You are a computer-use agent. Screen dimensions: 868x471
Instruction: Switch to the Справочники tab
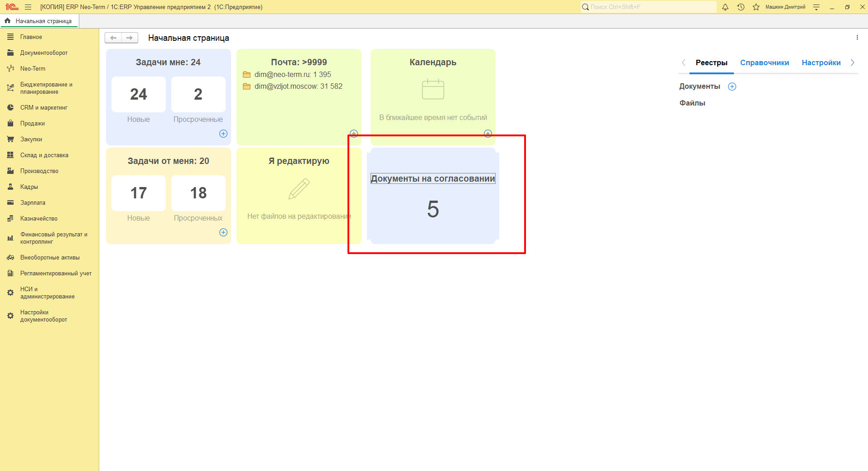[x=764, y=63]
